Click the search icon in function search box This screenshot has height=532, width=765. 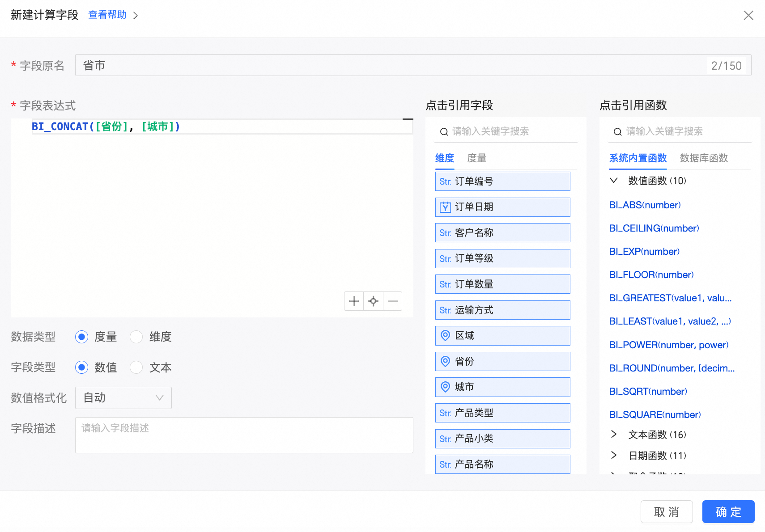pos(618,132)
